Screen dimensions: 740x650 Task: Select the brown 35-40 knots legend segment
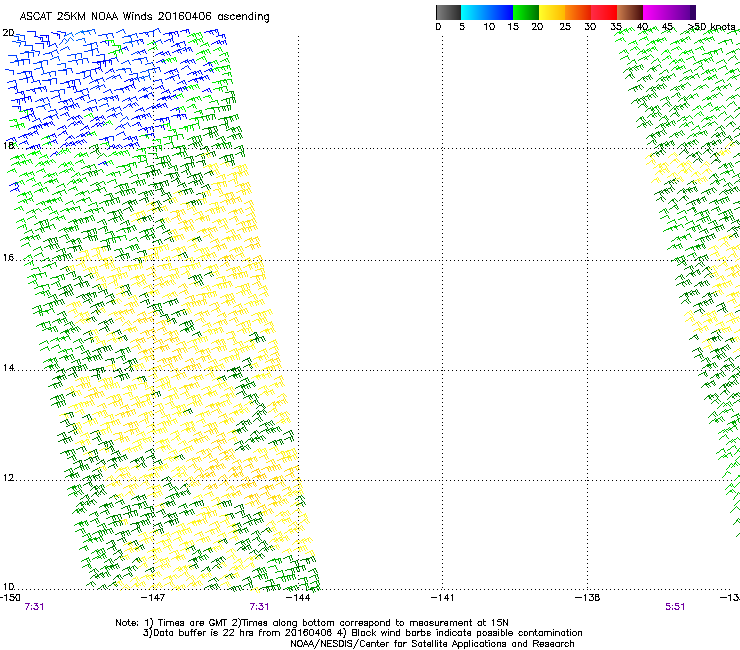coord(630,12)
